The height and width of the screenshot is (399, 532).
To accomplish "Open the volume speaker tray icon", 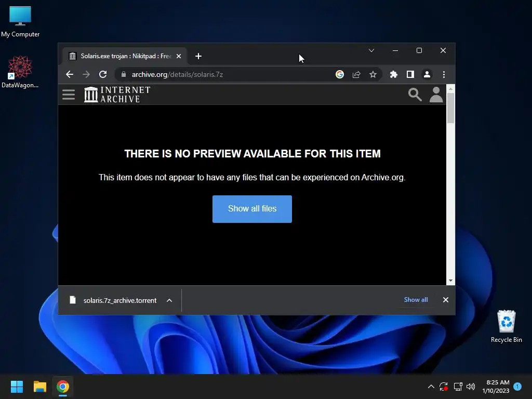I will pyautogui.click(x=471, y=387).
